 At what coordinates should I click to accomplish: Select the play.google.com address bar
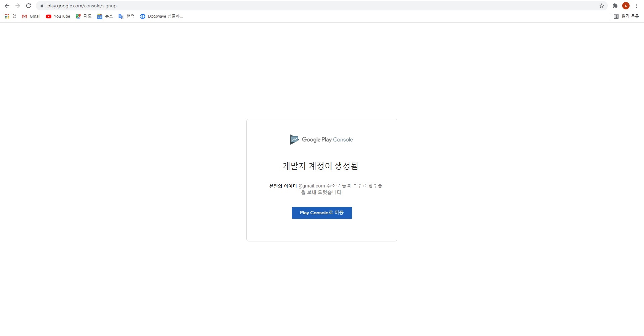point(321,6)
